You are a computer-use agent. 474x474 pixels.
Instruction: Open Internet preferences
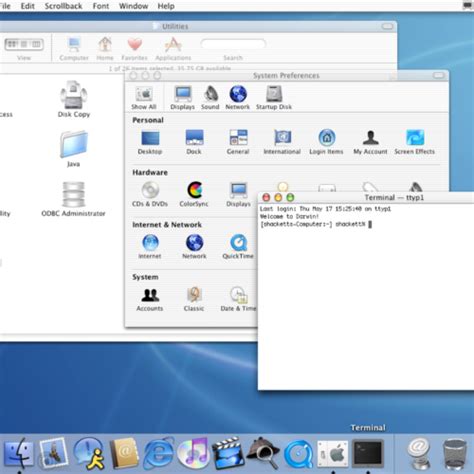[150, 247]
